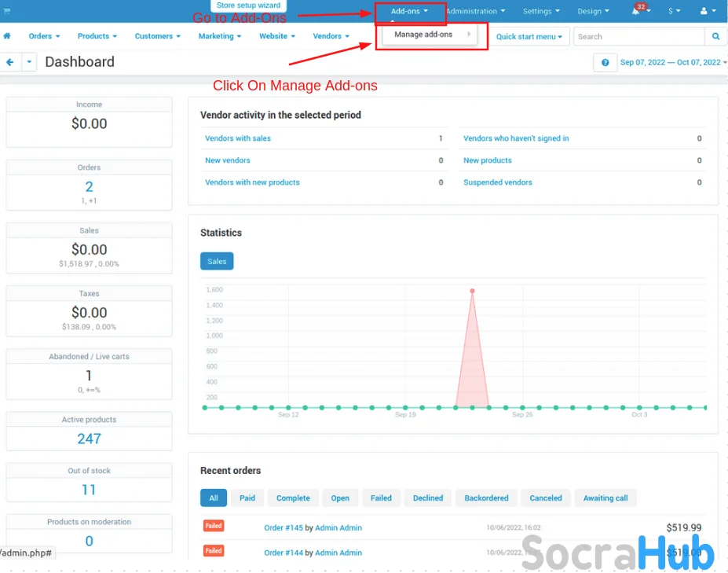
Task: Open the help question mark icon
Action: [605, 63]
